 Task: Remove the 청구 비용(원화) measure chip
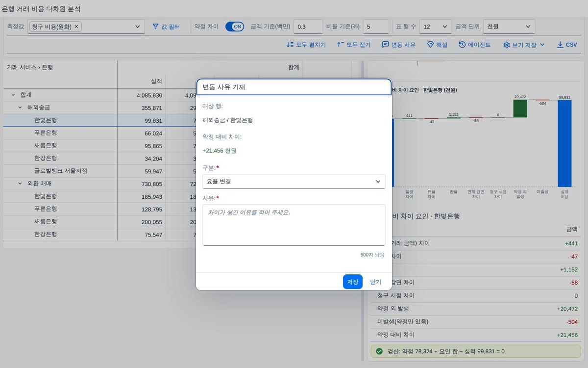[76, 26]
